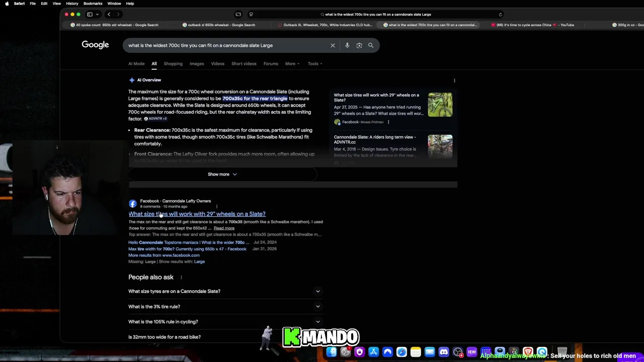Image resolution: width=644 pixels, height=362 pixels.
Task: Open Discord from the Dock
Action: coord(444,352)
